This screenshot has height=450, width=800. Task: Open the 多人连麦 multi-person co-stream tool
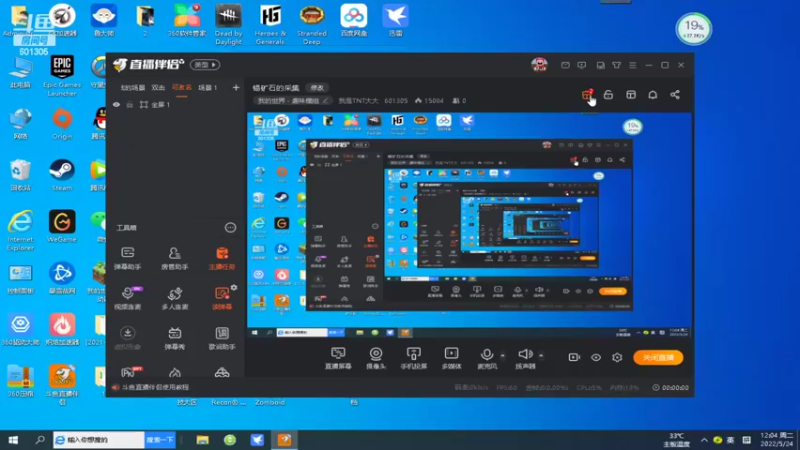tap(174, 298)
